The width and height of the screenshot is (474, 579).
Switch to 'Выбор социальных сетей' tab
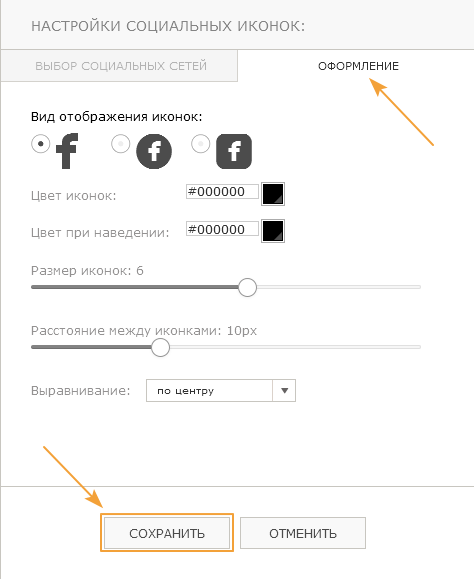click(x=120, y=66)
